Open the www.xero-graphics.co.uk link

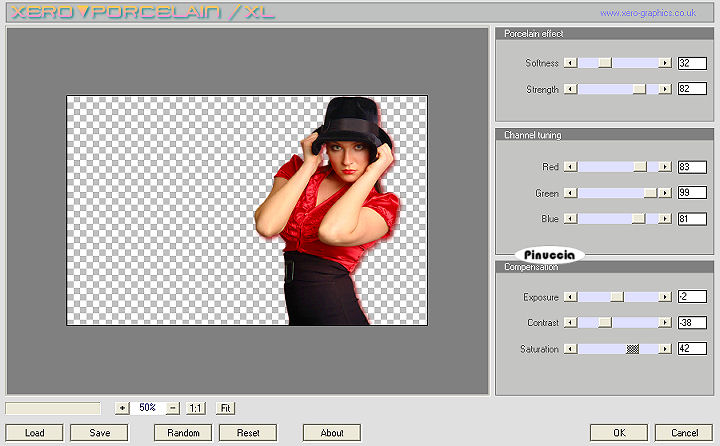coord(648,13)
